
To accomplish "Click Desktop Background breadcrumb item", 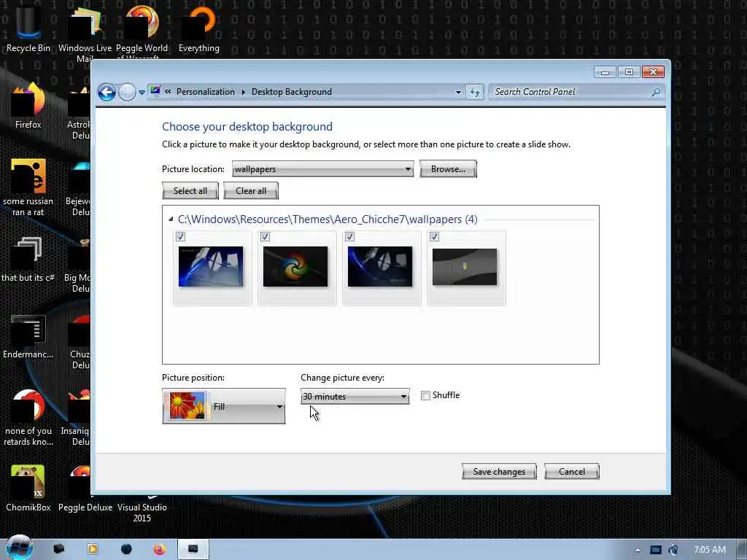I will pyautogui.click(x=292, y=91).
